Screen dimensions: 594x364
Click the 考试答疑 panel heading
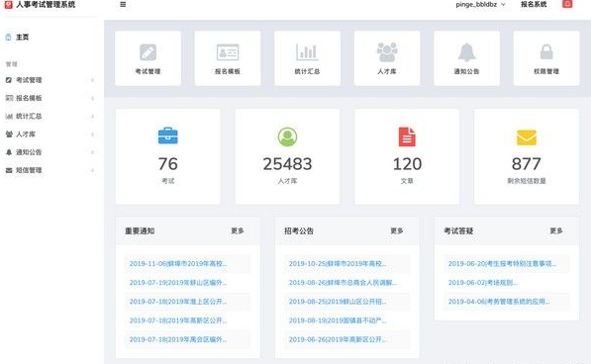coord(458,230)
